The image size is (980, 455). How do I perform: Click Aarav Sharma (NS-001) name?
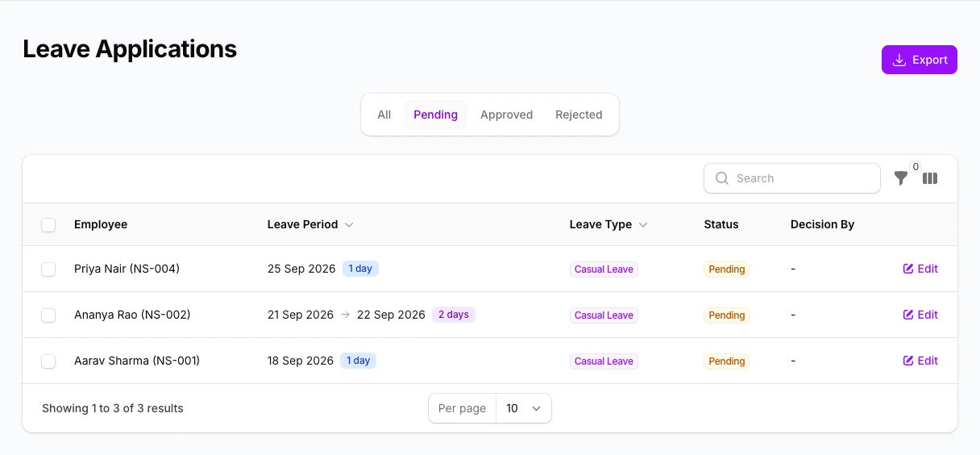(137, 361)
